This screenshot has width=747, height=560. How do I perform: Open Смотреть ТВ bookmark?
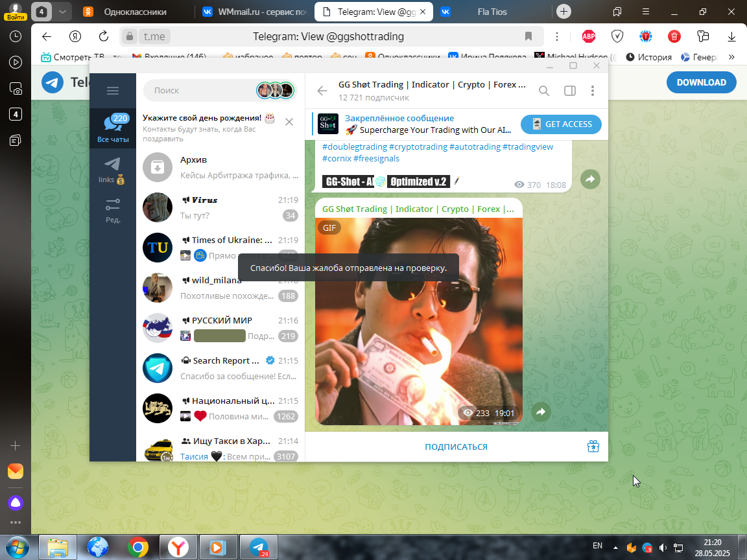73,57
